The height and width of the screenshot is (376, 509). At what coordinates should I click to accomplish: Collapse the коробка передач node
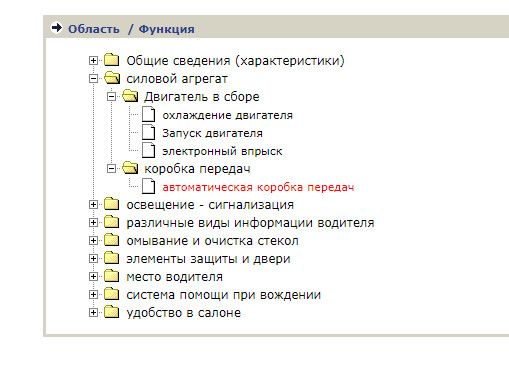tap(112, 169)
